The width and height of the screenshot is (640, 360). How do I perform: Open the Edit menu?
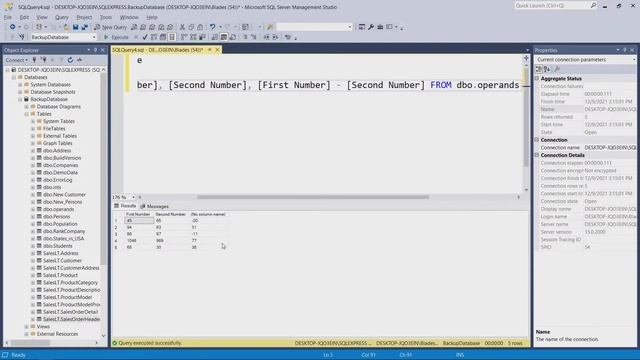click(24, 17)
